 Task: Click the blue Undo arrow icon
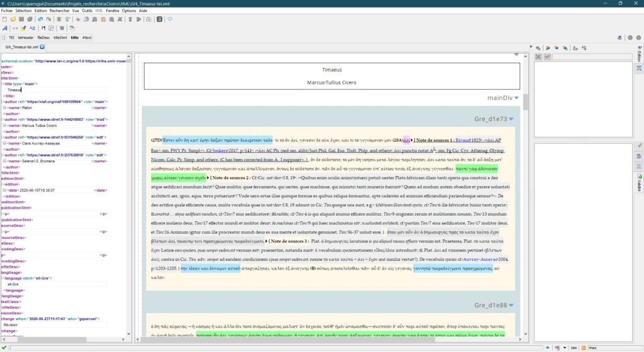[x=40, y=19]
